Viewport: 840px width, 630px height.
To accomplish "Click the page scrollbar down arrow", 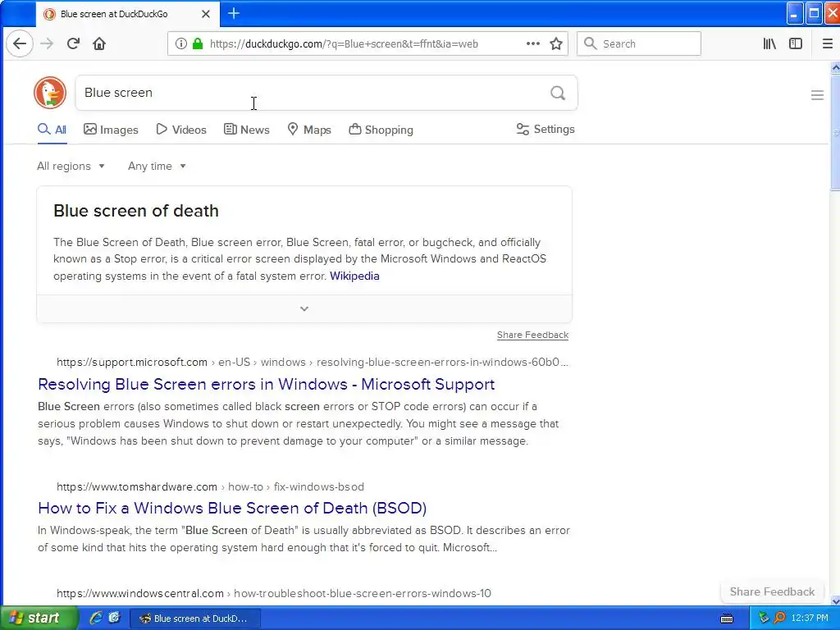I will (835, 600).
